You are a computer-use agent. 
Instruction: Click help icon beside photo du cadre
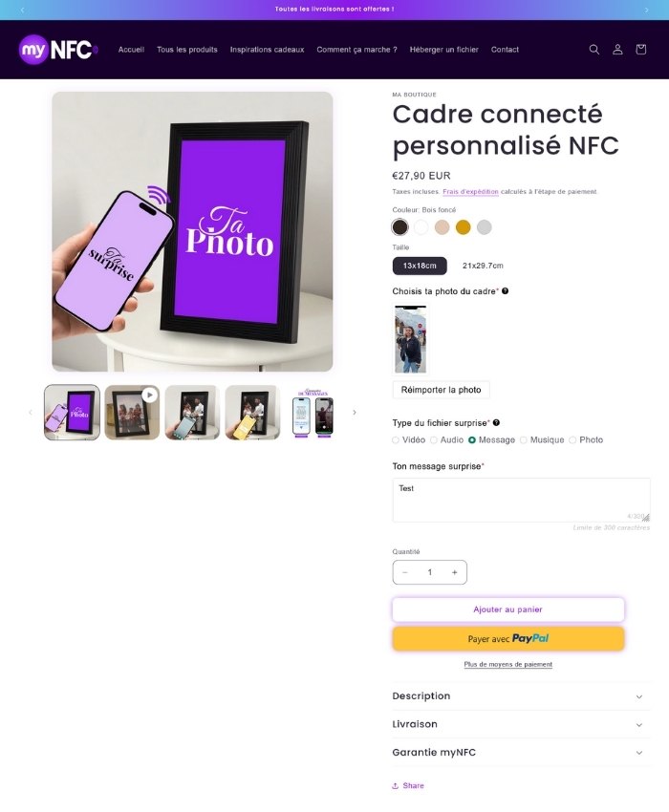click(506, 291)
